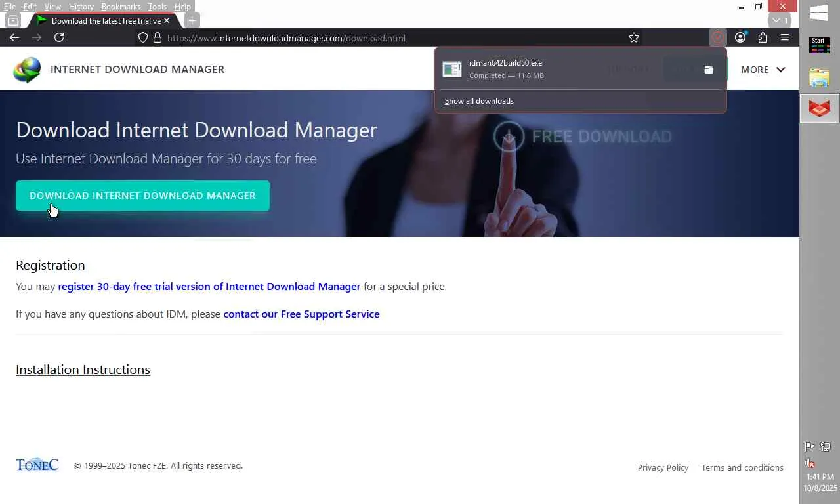Open the Firefox account icon

pyautogui.click(x=740, y=38)
